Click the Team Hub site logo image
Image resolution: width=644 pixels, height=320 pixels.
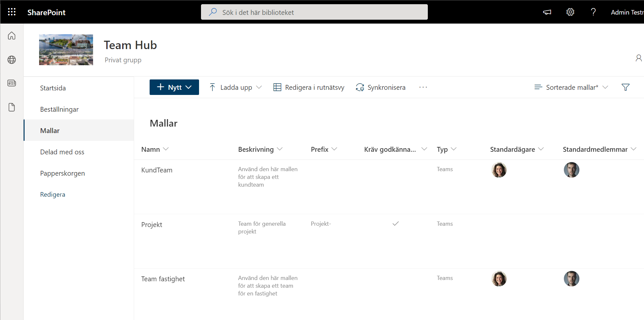click(x=66, y=50)
